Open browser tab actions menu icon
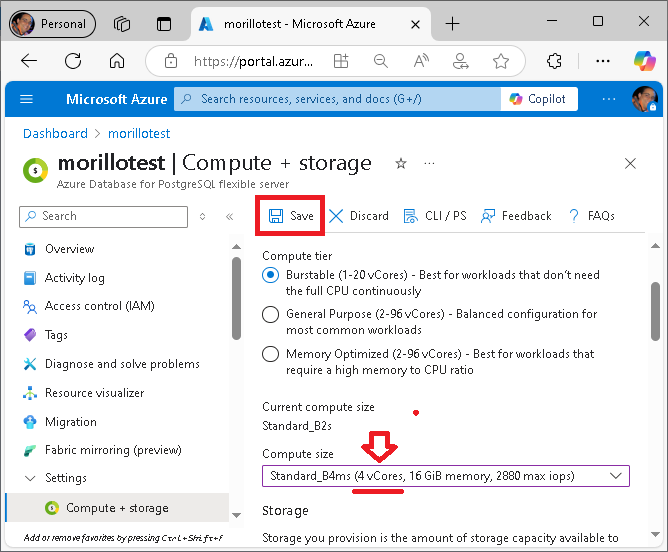668x552 pixels. tap(164, 24)
